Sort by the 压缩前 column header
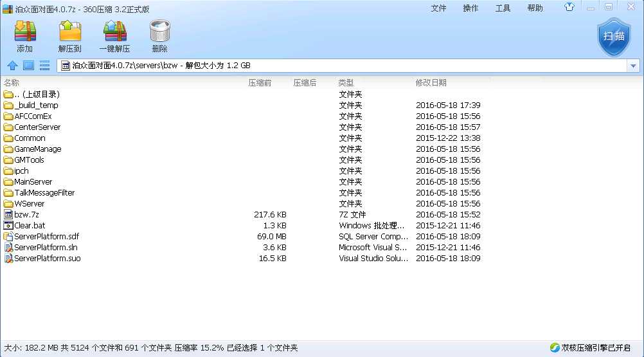This screenshot has height=357, width=644. [260, 82]
